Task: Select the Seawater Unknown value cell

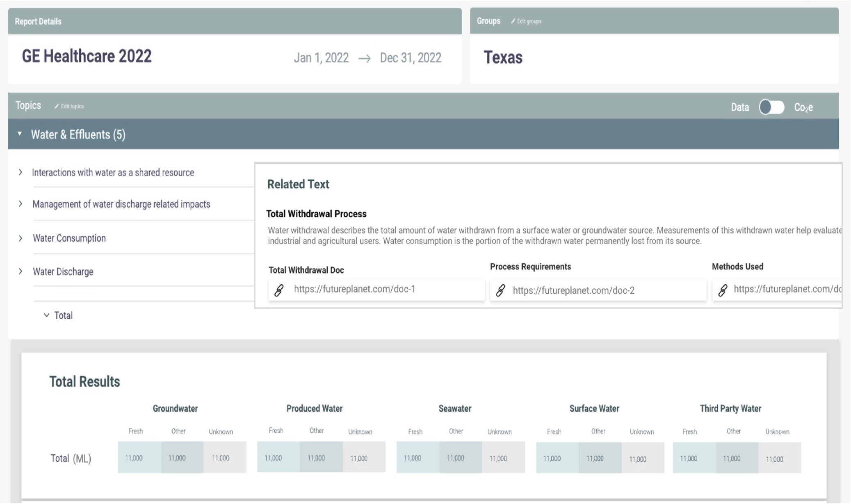Action: 504,458
